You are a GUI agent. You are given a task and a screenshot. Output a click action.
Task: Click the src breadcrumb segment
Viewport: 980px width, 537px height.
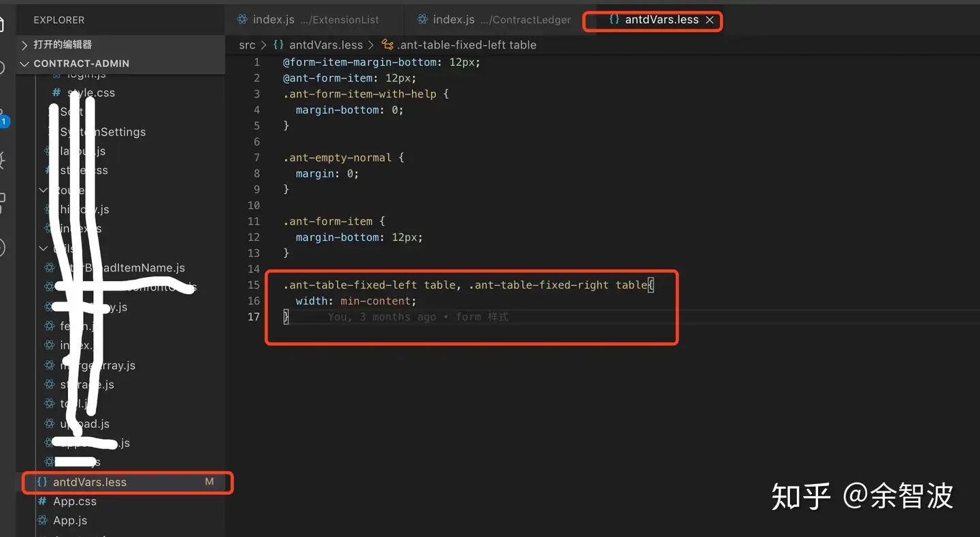247,45
